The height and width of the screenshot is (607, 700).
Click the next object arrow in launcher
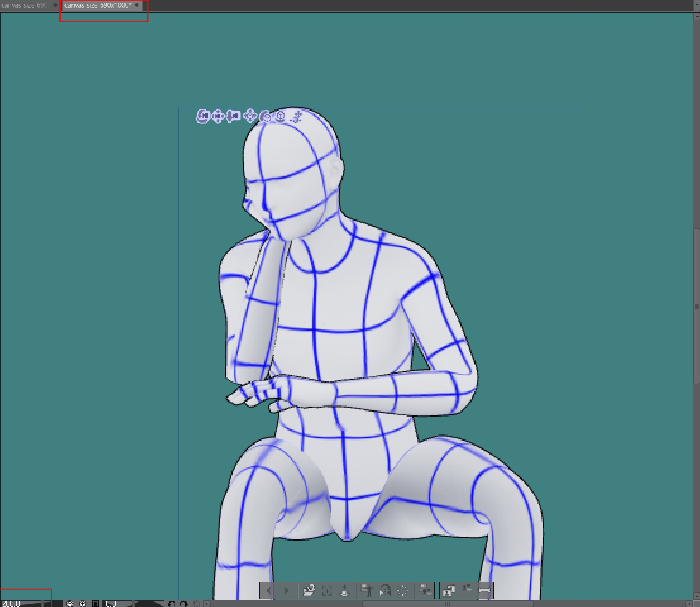(286, 591)
